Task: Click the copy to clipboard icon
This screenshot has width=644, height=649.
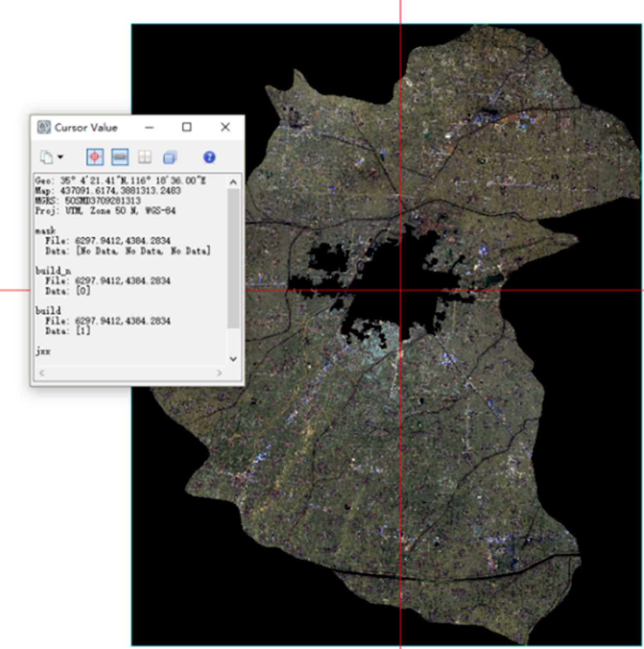Action: click(46, 157)
